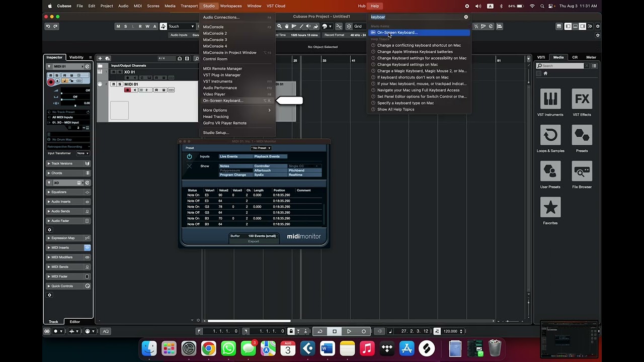Image resolution: width=644 pixels, height=362 pixels.
Task: Toggle record enable on MIDI 01 track
Action: (127, 90)
